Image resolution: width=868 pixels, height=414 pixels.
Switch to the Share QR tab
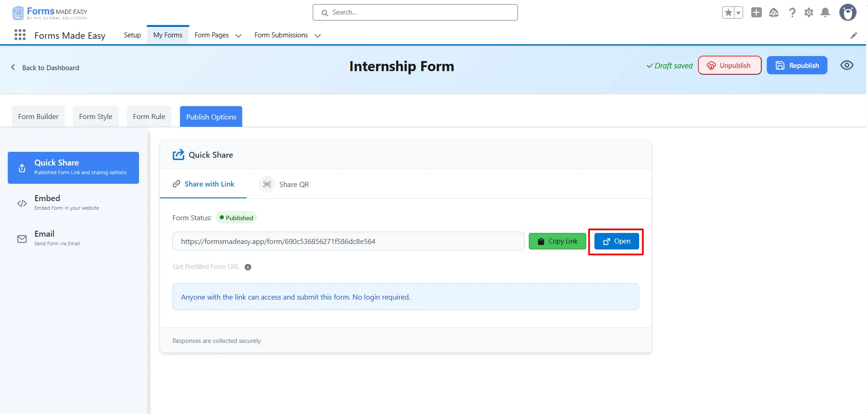pos(285,184)
